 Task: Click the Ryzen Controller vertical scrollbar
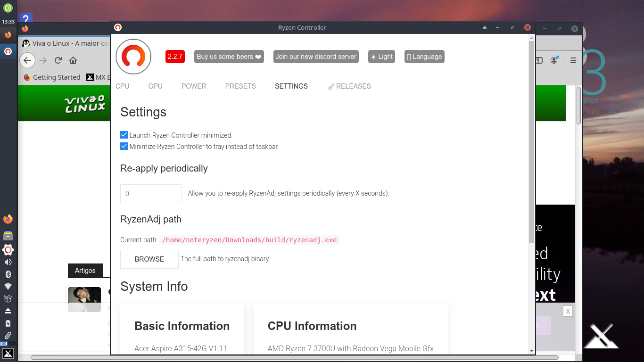pyautogui.click(x=532, y=141)
